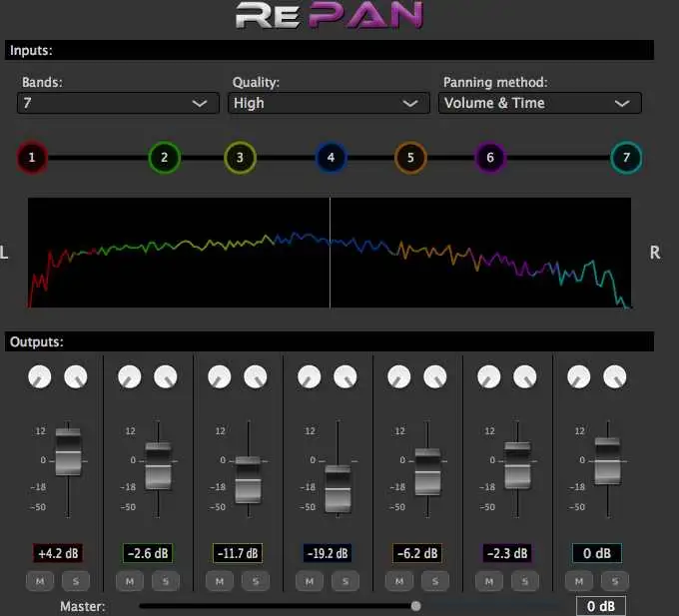The image size is (679, 616).
Task: Click the -2.3 dB channel fader
Action: [517, 465]
